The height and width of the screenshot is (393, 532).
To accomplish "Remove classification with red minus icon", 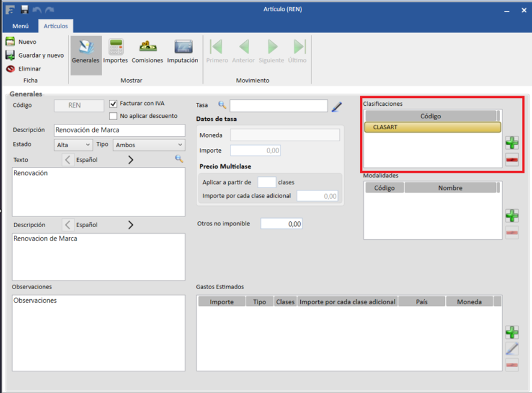I will 512,159.
